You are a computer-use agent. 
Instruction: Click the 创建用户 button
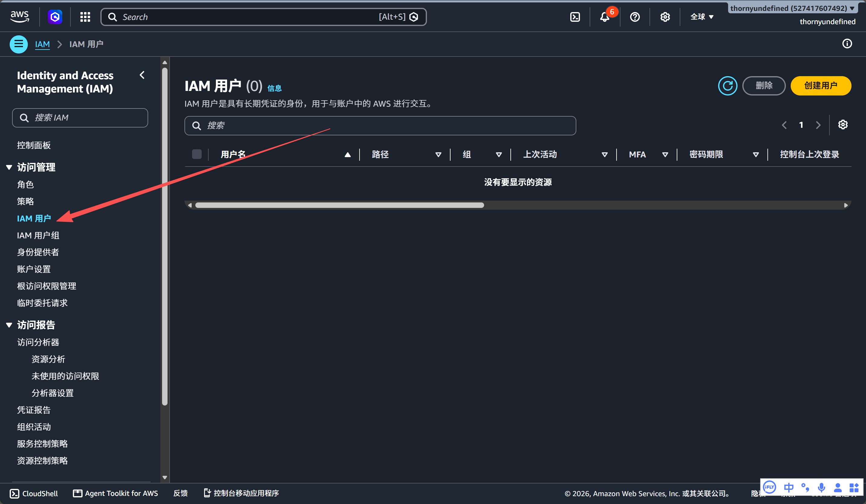coord(821,86)
